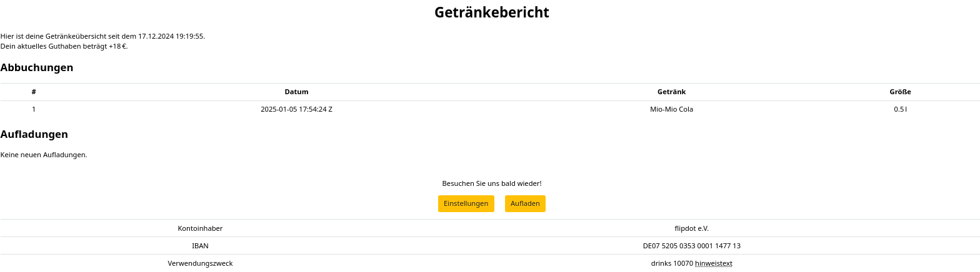Click the Aufladungen section heading

tap(34, 134)
